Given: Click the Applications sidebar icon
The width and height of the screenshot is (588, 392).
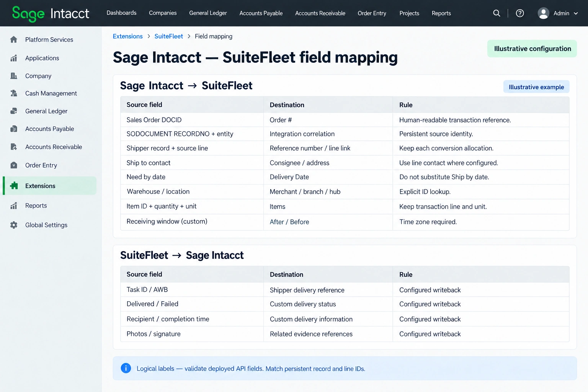Looking at the screenshot, I should (14, 58).
